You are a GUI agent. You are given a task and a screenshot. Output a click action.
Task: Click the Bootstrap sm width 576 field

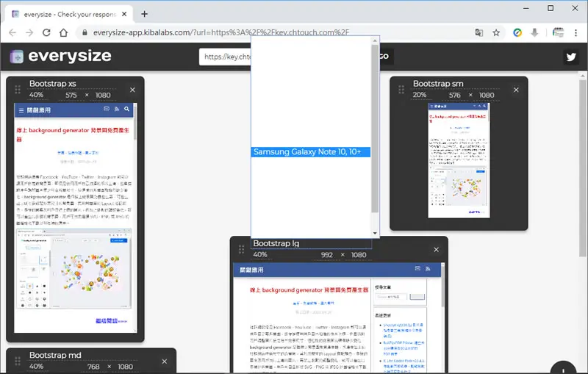(454, 96)
